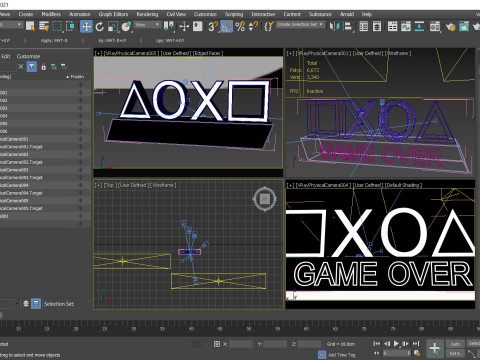Screen dimensions: 480x360
Task: Activate the Select and Place tool
Action: tap(126, 26)
